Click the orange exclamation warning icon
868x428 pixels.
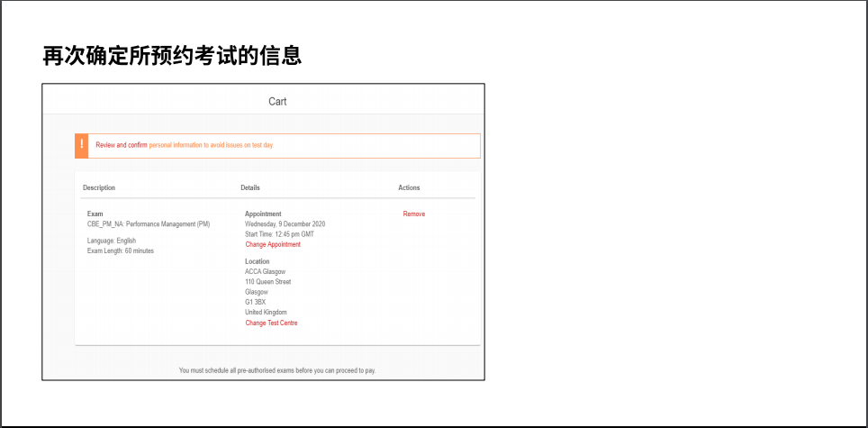pyautogui.click(x=82, y=145)
